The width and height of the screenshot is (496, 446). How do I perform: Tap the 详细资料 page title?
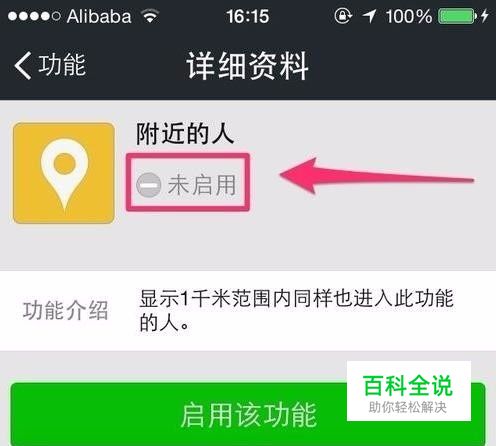pos(247,66)
